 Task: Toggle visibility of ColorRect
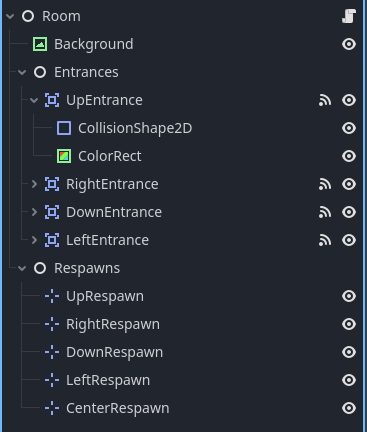pos(349,156)
